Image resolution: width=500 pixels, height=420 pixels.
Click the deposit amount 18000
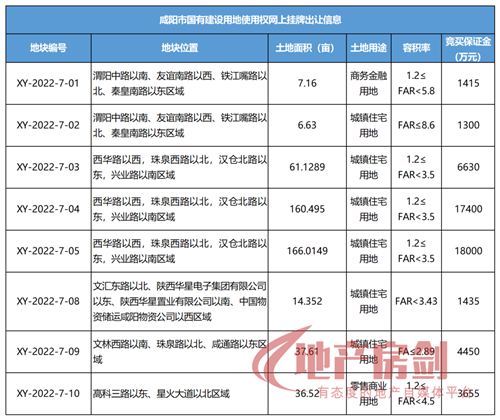point(468,251)
